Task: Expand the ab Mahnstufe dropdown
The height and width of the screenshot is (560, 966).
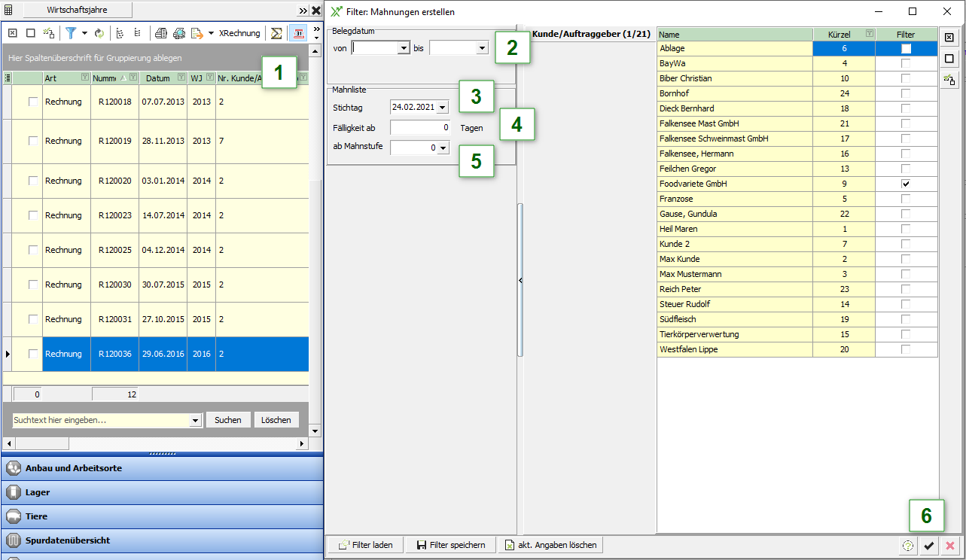Action: tap(443, 148)
